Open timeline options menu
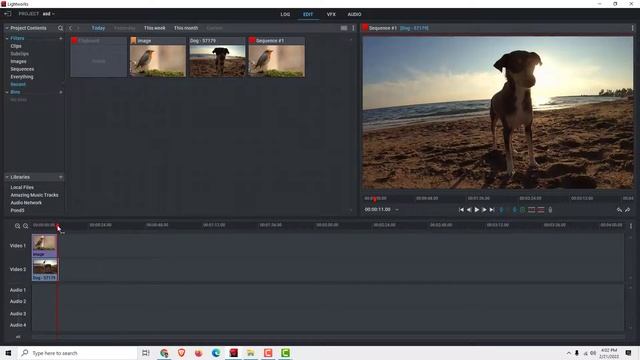The height and width of the screenshot is (360, 640). coord(631,226)
